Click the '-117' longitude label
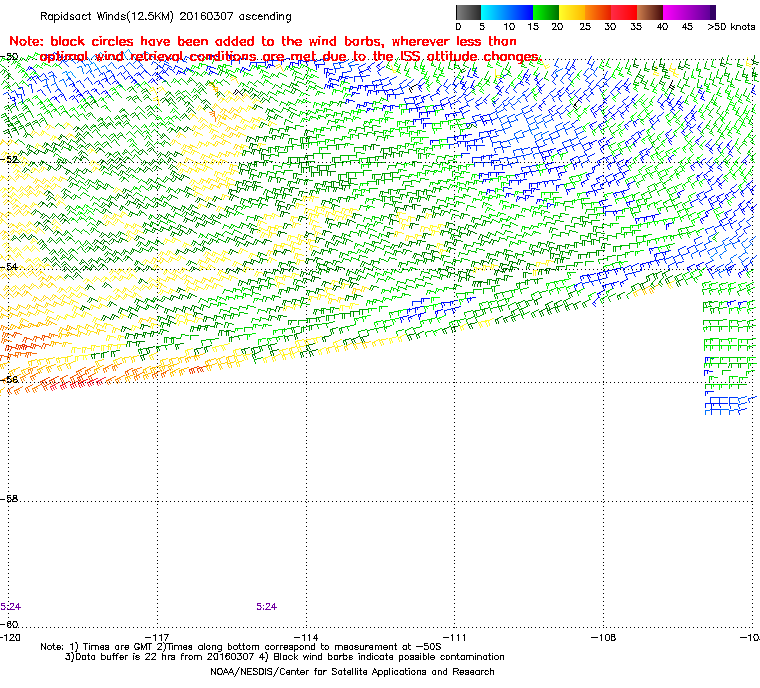This screenshot has width=760, height=688. point(158,638)
